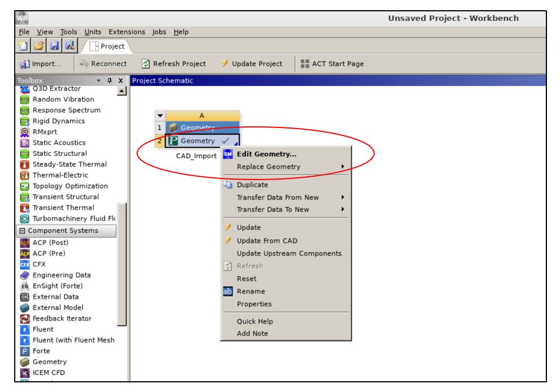560x392 pixels.
Task: Click the Toolbox scroll-up arrow
Action: coord(122,91)
